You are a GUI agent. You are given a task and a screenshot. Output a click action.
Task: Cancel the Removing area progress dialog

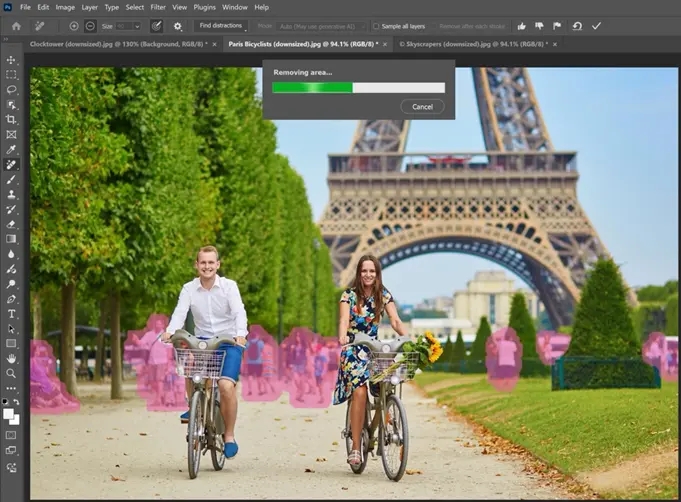422,106
